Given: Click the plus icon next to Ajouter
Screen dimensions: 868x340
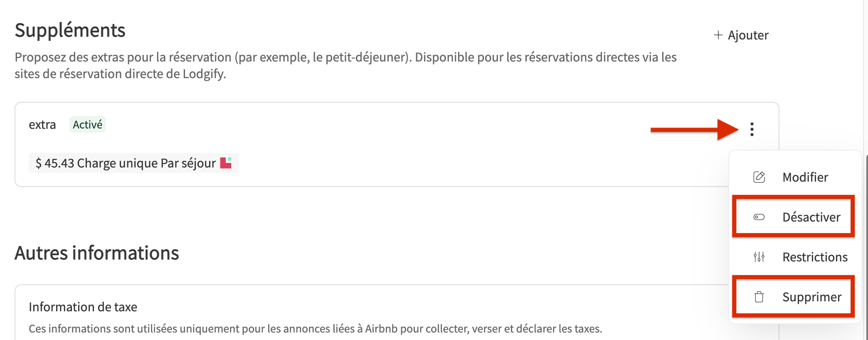Looking at the screenshot, I should coord(718,35).
